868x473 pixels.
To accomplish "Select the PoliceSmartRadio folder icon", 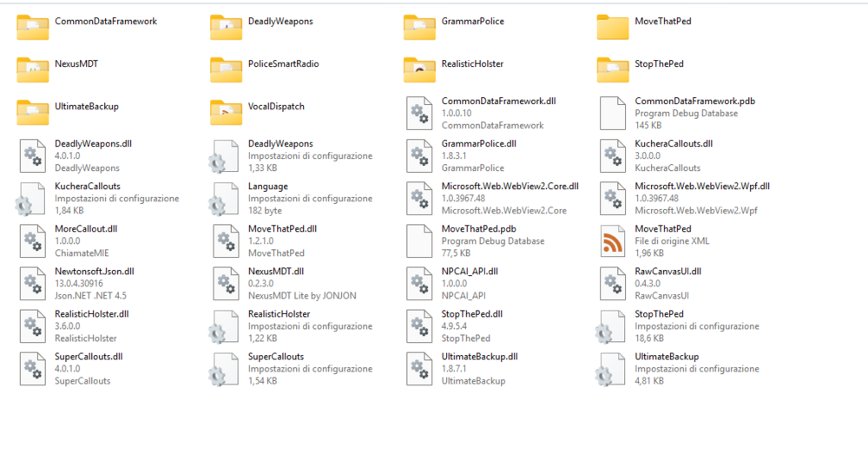I will [226, 69].
